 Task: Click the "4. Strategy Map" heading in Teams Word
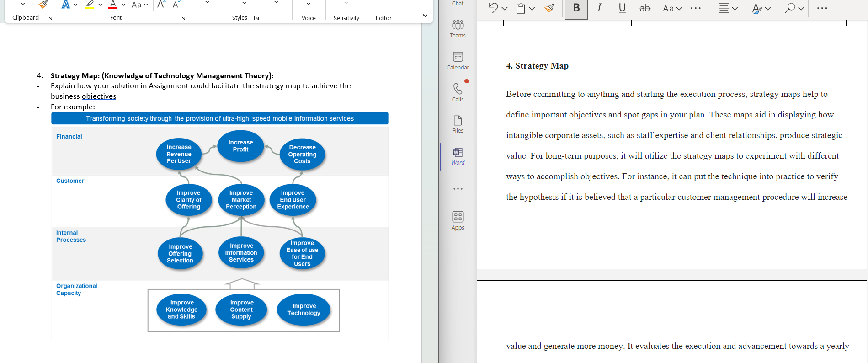pos(537,66)
